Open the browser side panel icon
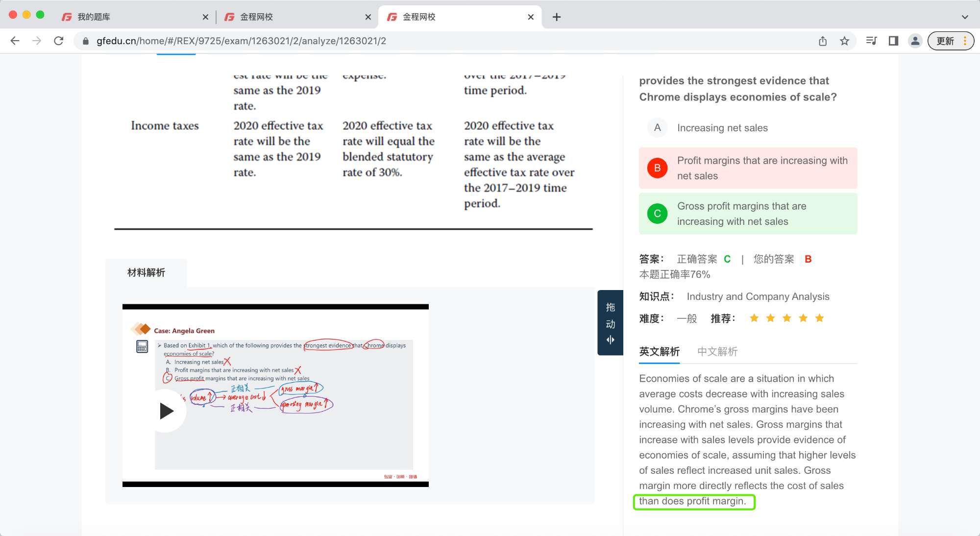 coord(893,41)
